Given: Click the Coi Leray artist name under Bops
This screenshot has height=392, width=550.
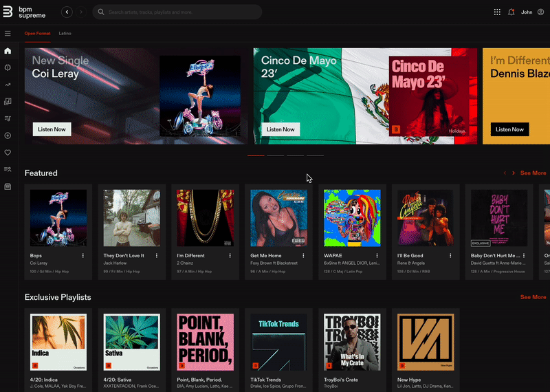Looking at the screenshot, I should (38, 263).
